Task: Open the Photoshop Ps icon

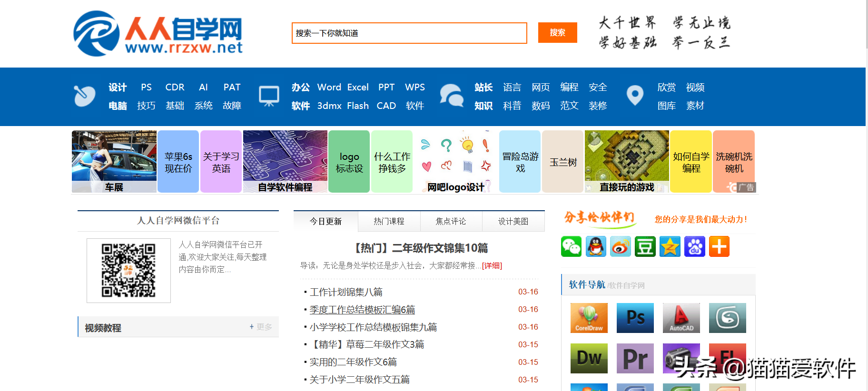Action: [635, 318]
